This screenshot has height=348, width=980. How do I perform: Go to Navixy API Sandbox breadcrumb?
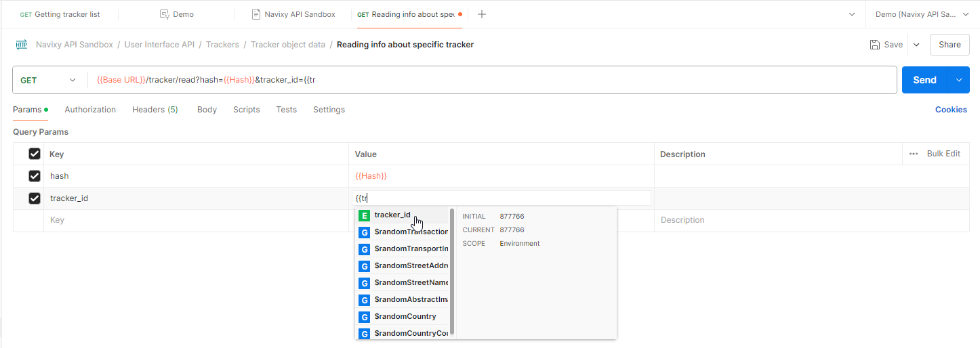click(75, 45)
